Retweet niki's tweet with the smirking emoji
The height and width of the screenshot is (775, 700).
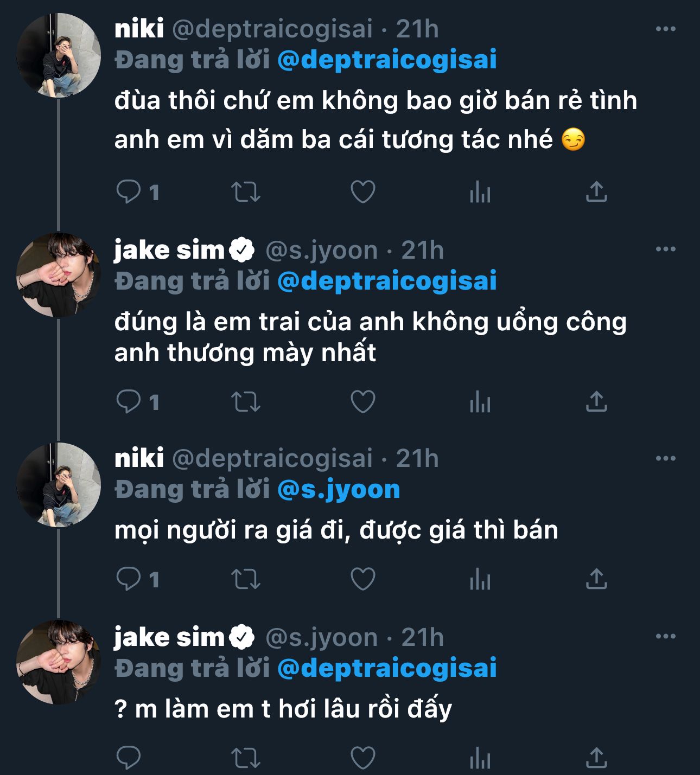(x=246, y=192)
